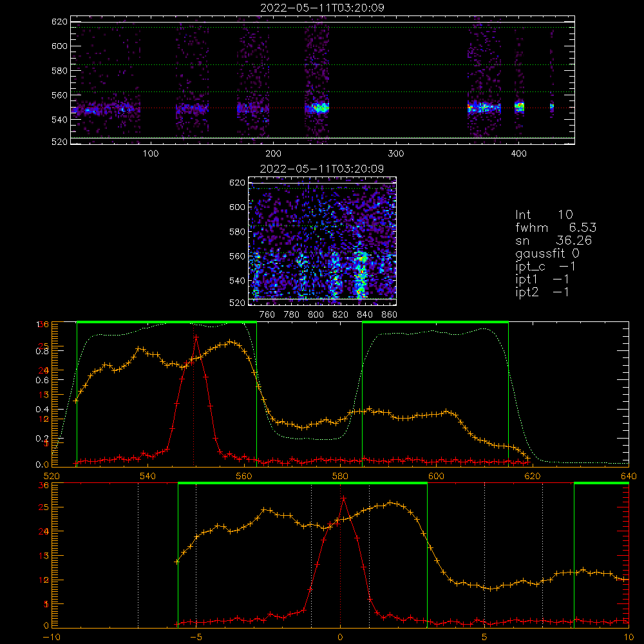The width and height of the screenshot is (644, 644).
Task: Click x-axis label 0 on bottom plot
Action: coord(340,637)
